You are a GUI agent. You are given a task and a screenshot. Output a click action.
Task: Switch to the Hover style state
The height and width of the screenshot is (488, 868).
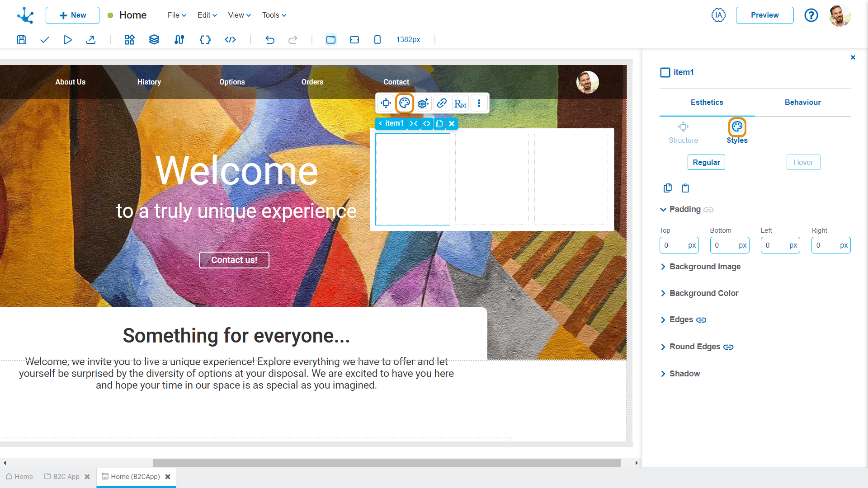tap(803, 161)
